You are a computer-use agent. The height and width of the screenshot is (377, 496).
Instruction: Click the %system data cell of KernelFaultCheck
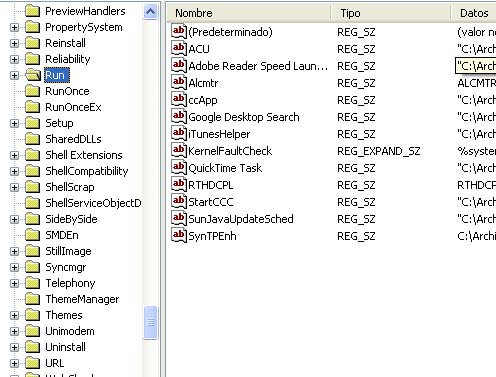tap(476, 151)
